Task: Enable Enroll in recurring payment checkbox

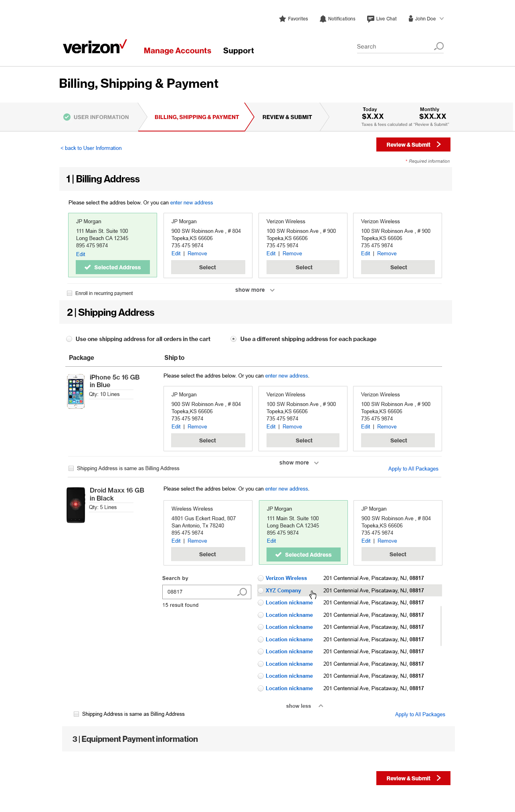Action: tap(70, 293)
